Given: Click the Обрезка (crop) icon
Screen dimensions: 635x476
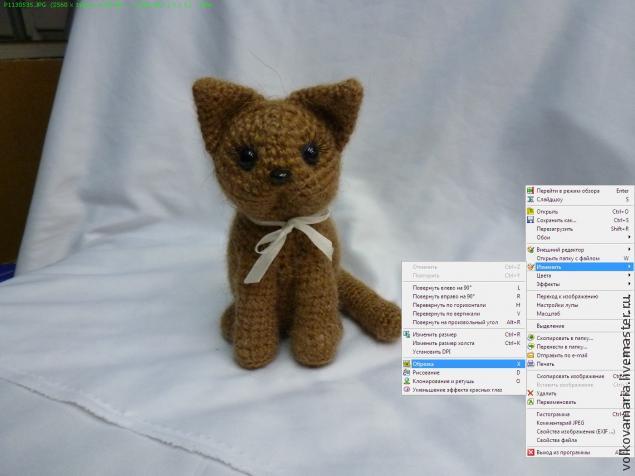Looking at the screenshot, I should 406,363.
